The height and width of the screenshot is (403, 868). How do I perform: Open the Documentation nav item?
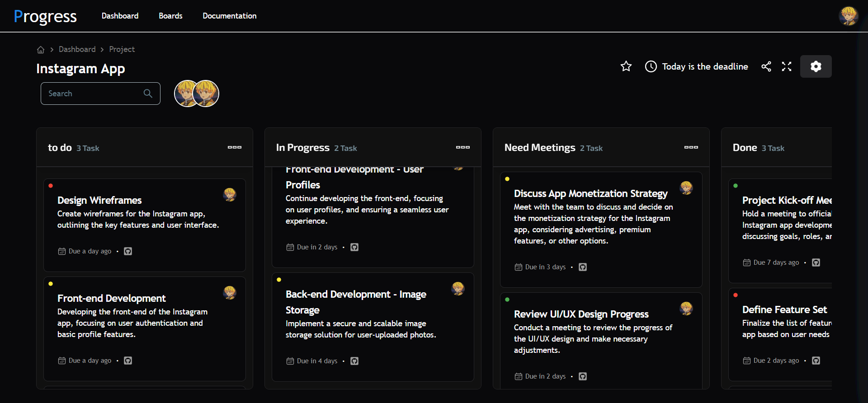point(229,16)
